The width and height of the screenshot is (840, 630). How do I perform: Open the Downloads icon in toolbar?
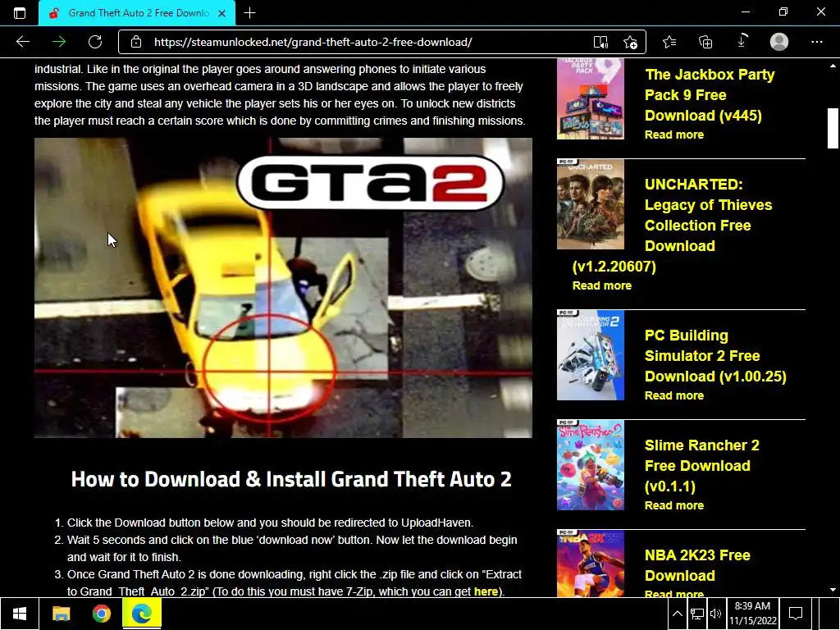742,41
